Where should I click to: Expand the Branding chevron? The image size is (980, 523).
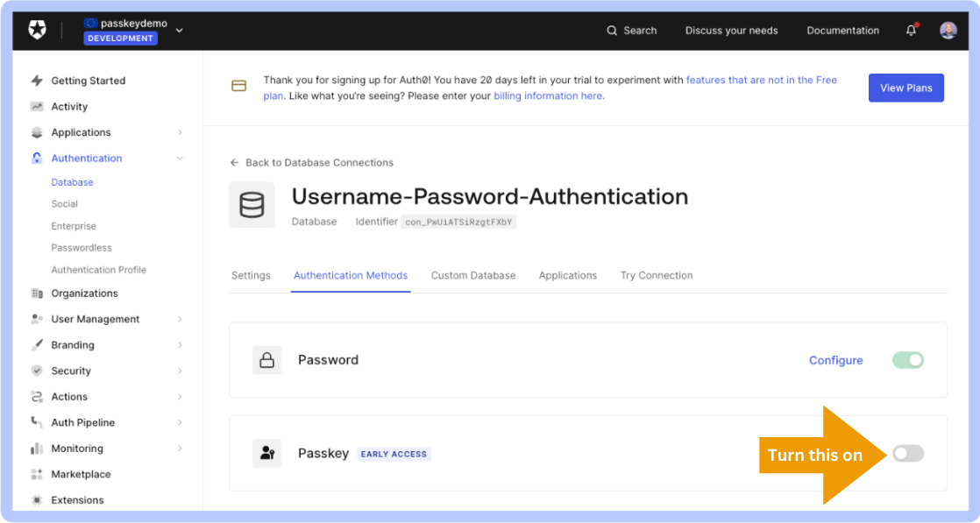180,345
